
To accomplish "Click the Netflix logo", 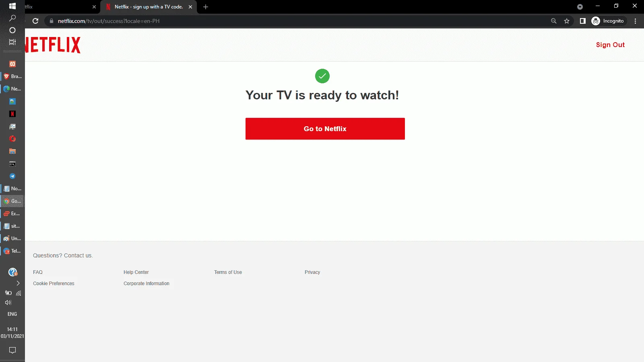I will point(53,45).
